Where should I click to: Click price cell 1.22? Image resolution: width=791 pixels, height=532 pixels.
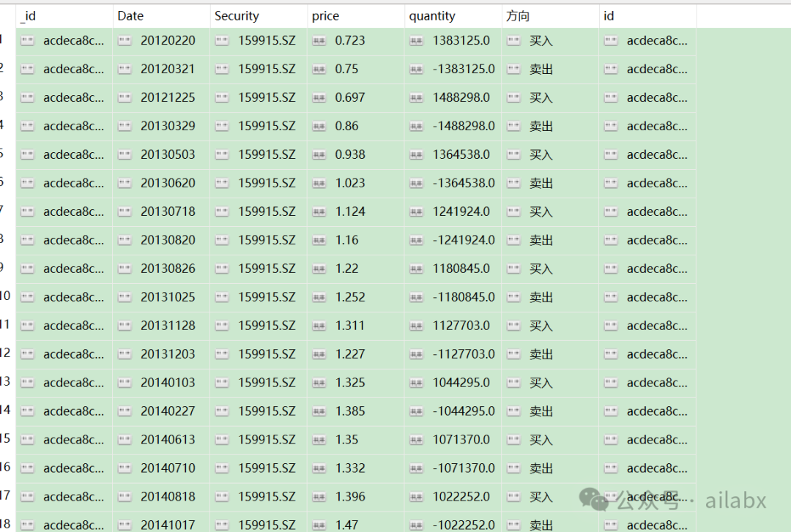[346, 269]
